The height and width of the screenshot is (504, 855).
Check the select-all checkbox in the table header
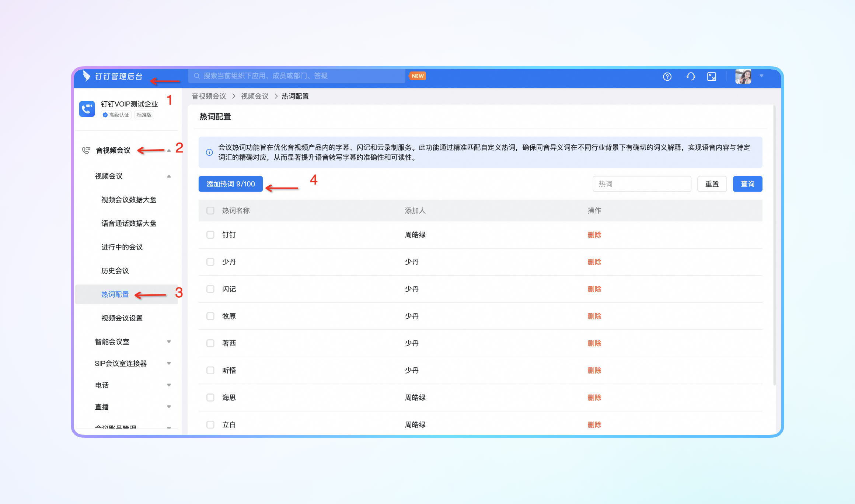(210, 210)
